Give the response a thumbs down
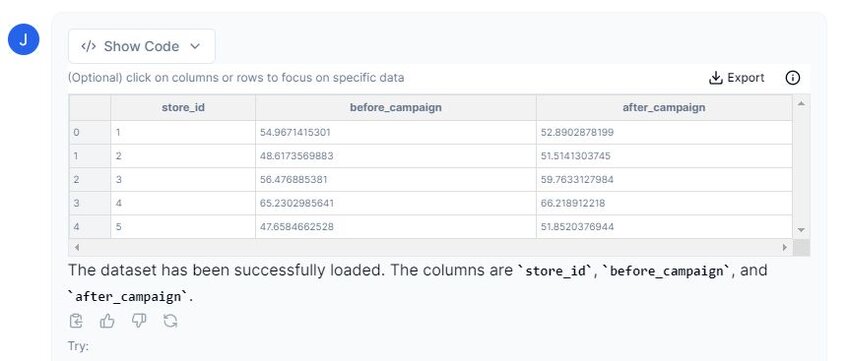This screenshot has height=361, width=848. (139, 321)
